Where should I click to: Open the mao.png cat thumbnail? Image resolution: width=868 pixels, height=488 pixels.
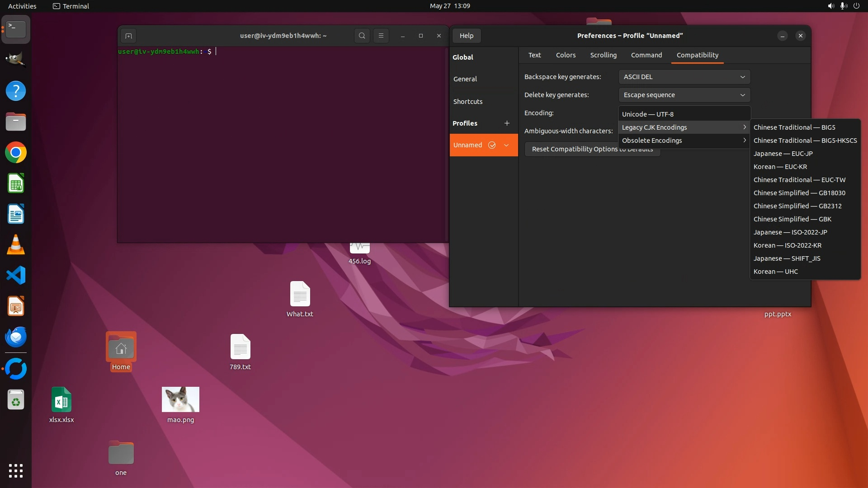click(x=180, y=399)
